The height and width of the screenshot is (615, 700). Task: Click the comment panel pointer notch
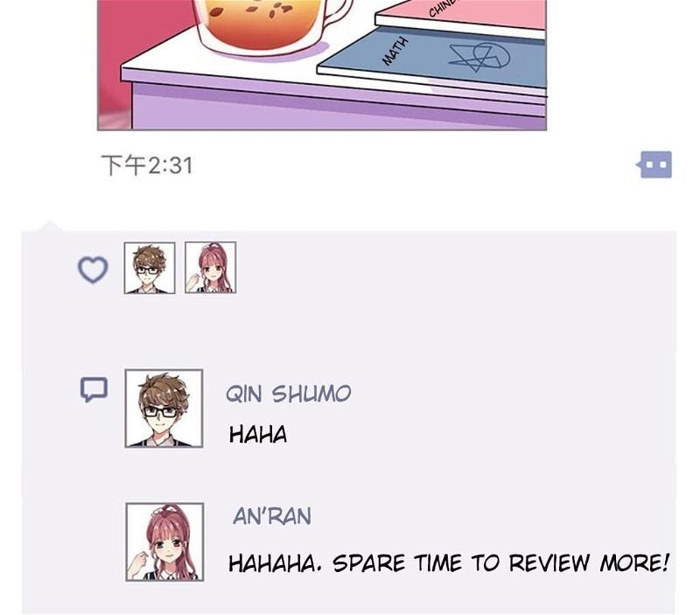click(x=50, y=226)
